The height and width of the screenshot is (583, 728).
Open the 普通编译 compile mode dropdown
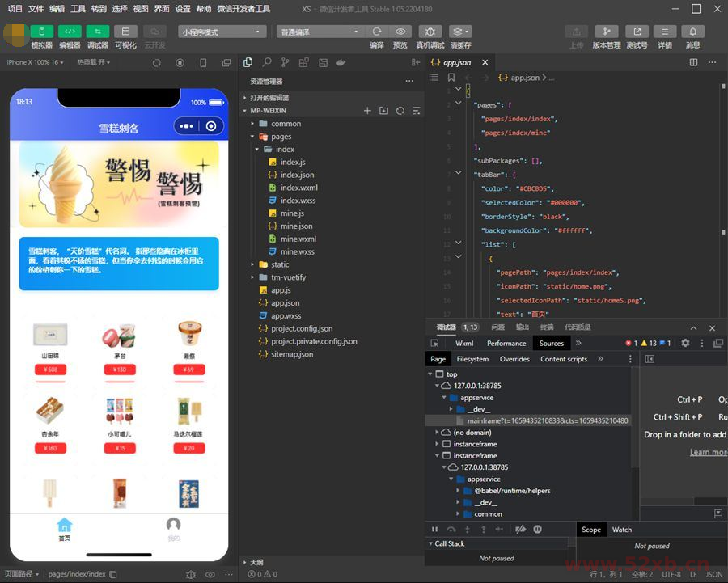[322, 31]
